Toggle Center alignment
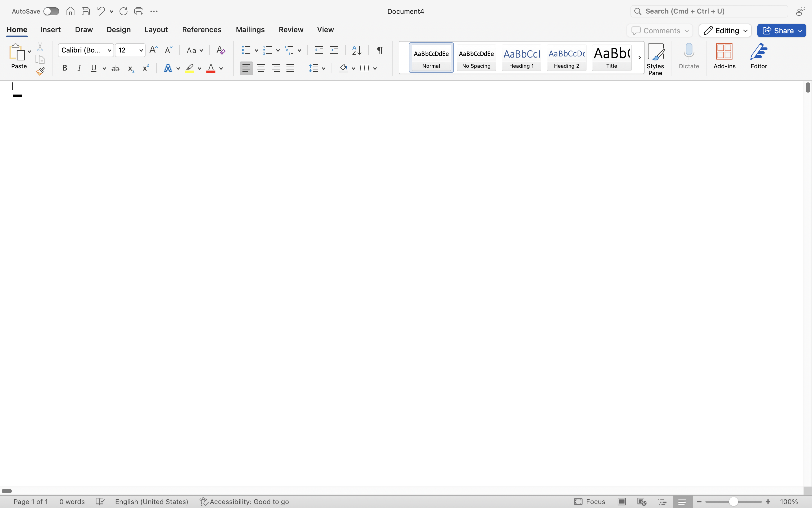 point(261,68)
